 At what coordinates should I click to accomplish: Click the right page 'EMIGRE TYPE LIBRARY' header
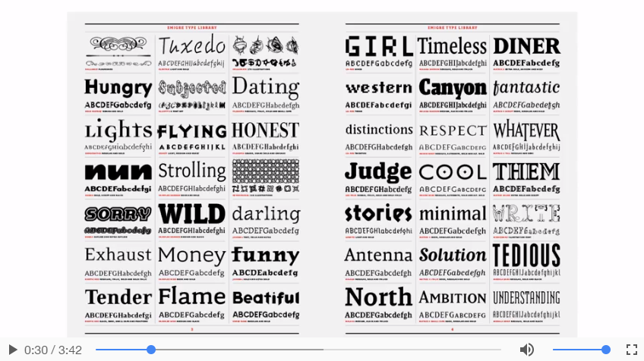(x=452, y=28)
